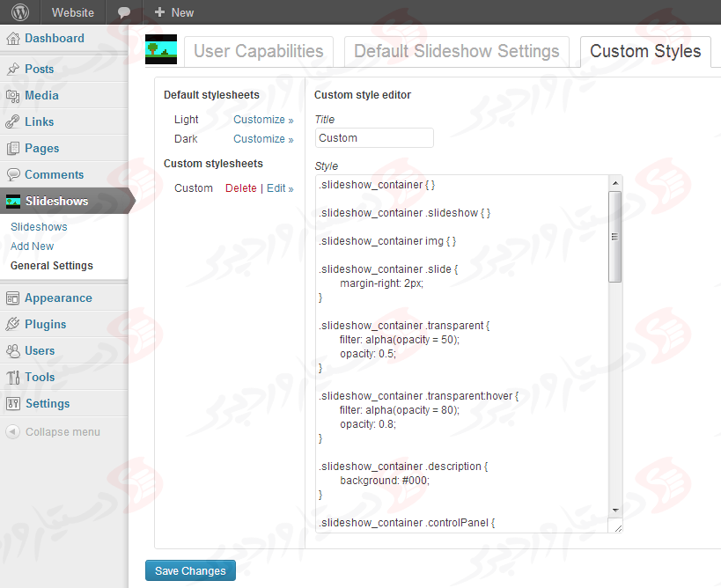This screenshot has width=721, height=588.
Task: Click the Style editor scrollbar down arrow
Action: pos(615,510)
